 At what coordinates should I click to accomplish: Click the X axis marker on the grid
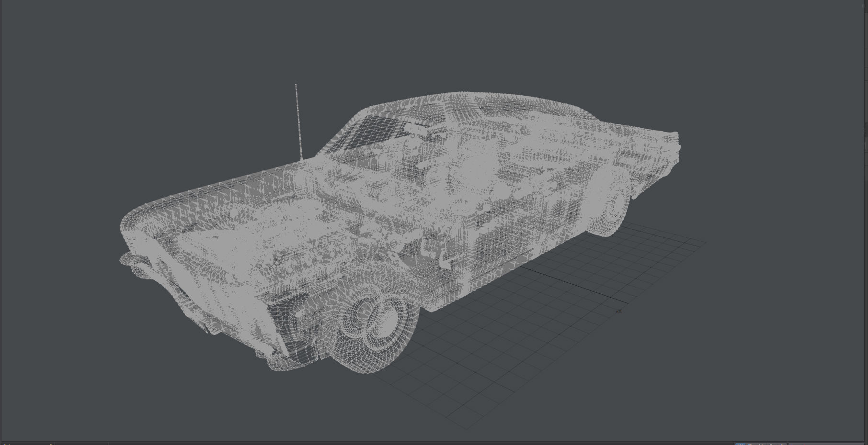(619, 311)
